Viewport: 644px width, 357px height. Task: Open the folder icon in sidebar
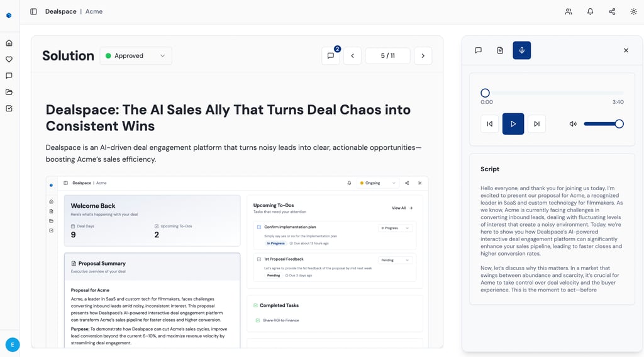point(9,92)
